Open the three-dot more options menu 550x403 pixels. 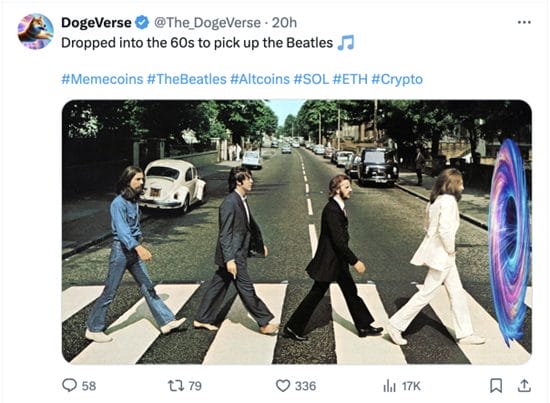(524, 22)
